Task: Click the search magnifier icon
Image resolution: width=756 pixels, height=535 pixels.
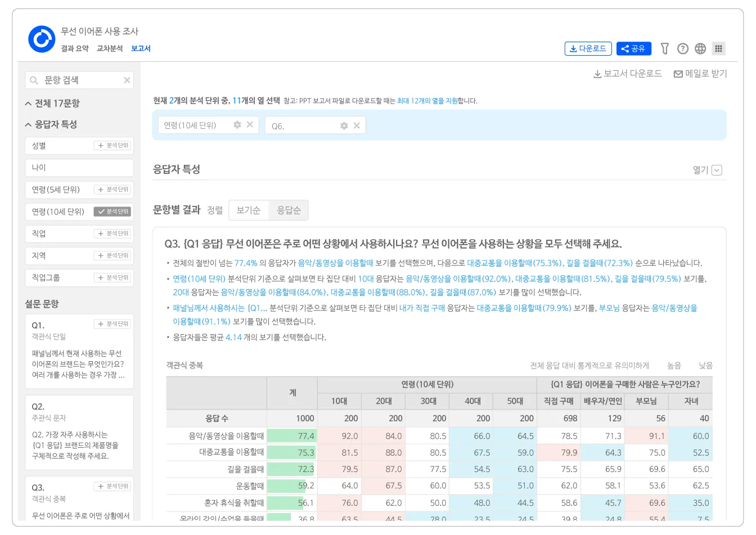Action: (34, 80)
